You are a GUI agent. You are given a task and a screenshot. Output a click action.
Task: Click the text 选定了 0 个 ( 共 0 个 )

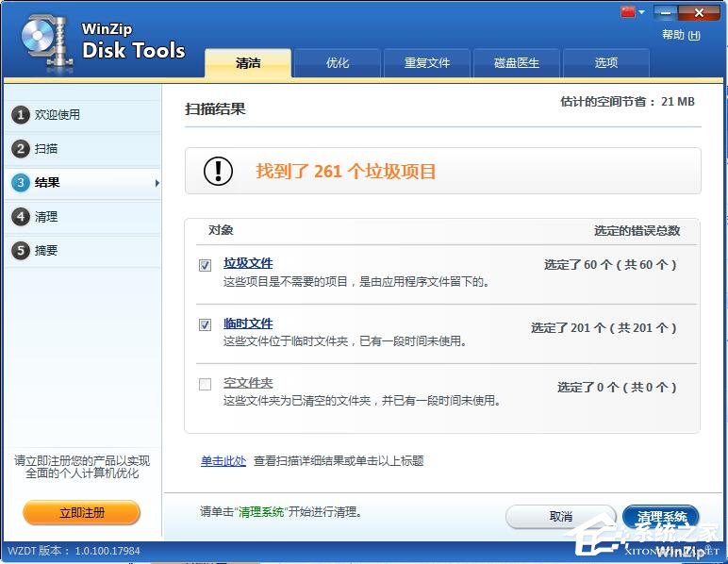click(x=617, y=387)
